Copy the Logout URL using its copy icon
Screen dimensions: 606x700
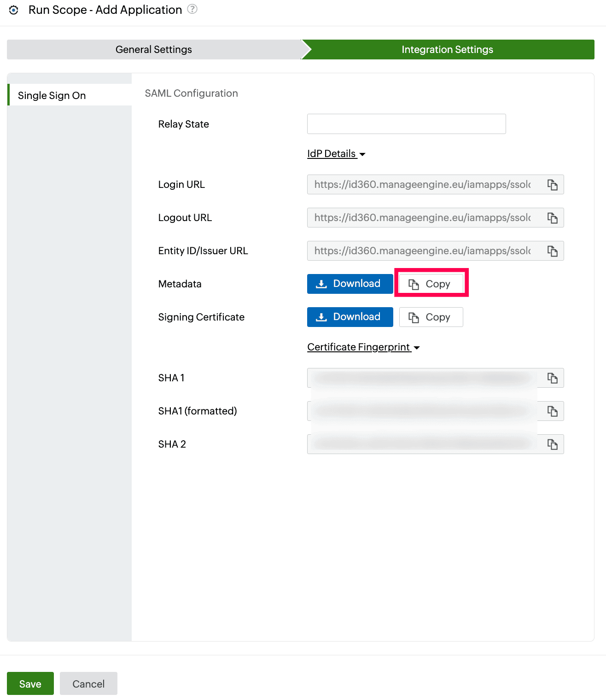(x=552, y=217)
